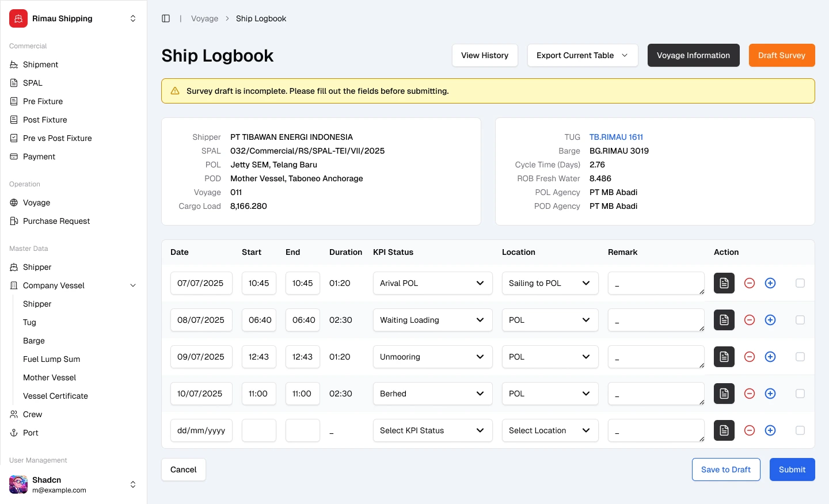Open the Sailing to POL location dropdown
829x504 pixels.
point(550,283)
